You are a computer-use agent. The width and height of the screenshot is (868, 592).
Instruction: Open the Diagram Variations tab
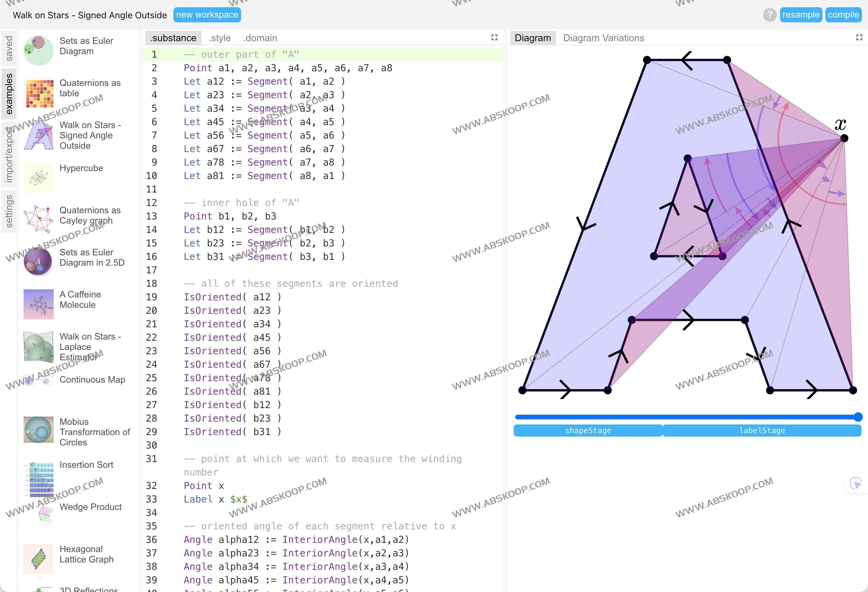603,38
